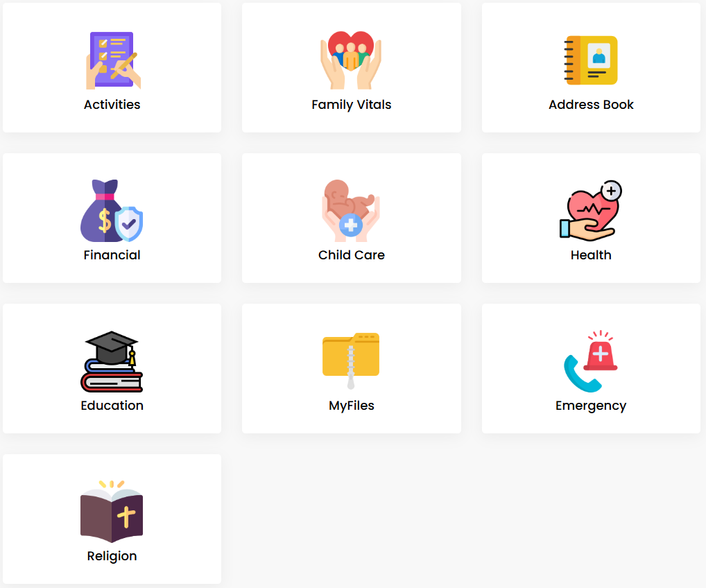Select the Emergency label
The image size is (706, 588).
click(x=591, y=406)
